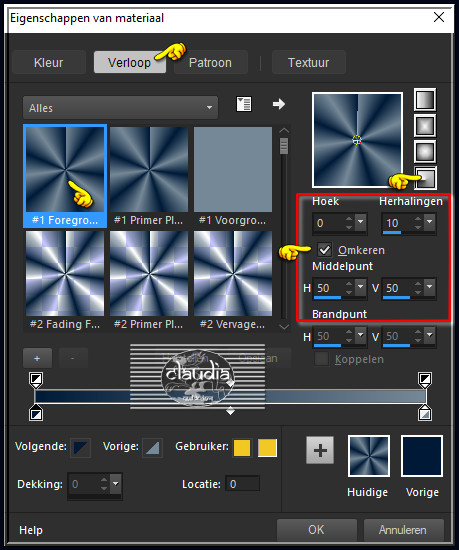
Task: Click the Middelpunt V input field
Action: pyautogui.click(x=398, y=288)
